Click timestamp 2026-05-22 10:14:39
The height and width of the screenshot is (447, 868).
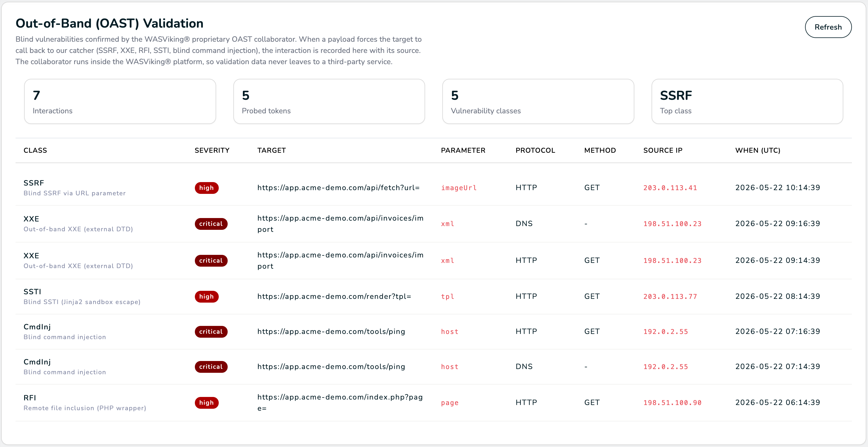tap(778, 188)
